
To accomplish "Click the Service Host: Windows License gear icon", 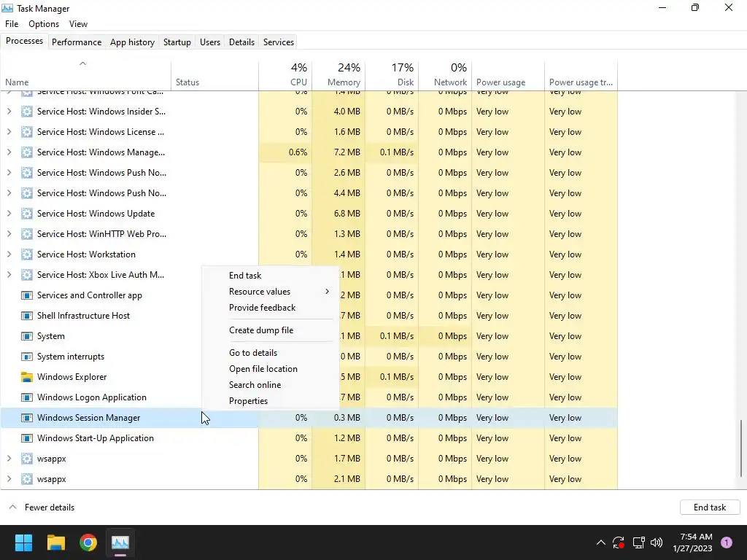I will (27, 132).
